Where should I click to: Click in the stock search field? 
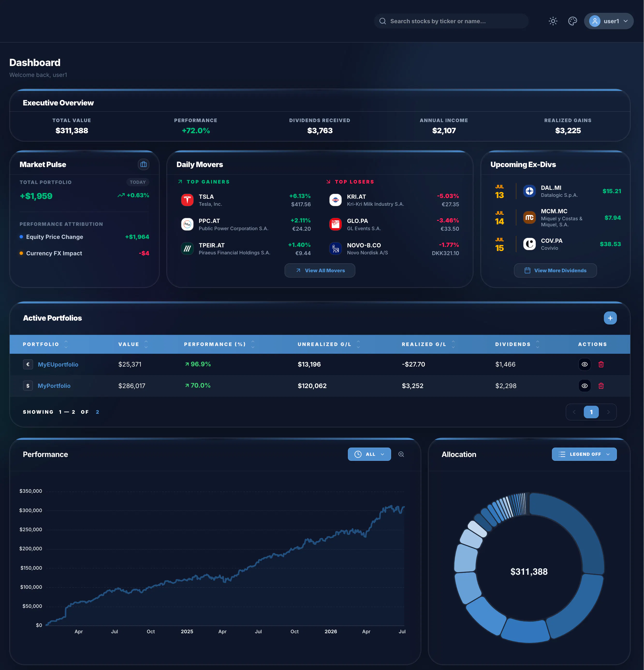[x=451, y=21]
